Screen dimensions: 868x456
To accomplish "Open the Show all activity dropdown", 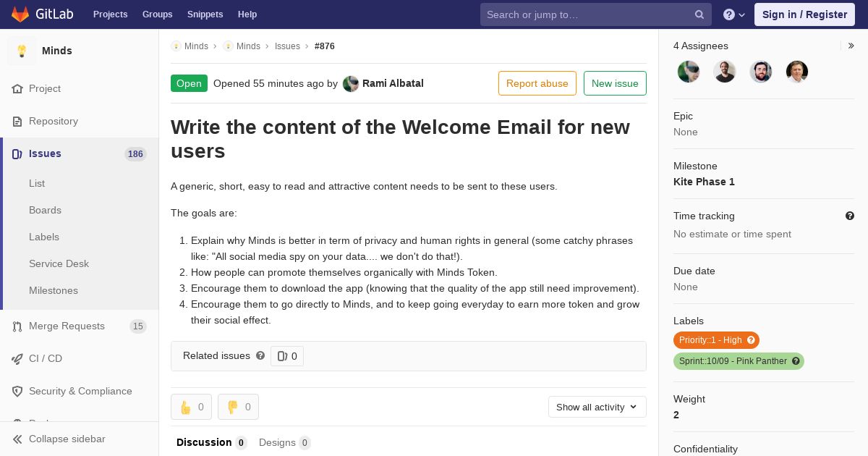I will point(597,407).
